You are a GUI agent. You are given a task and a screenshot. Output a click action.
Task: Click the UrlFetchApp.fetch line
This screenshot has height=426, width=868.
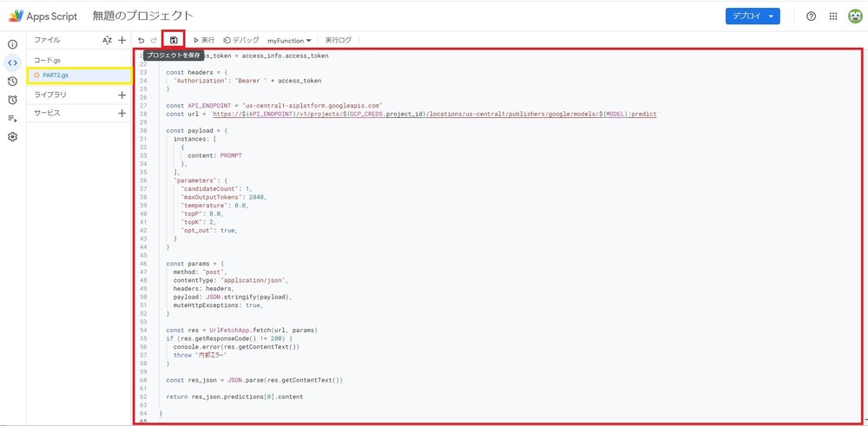click(x=241, y=331)
